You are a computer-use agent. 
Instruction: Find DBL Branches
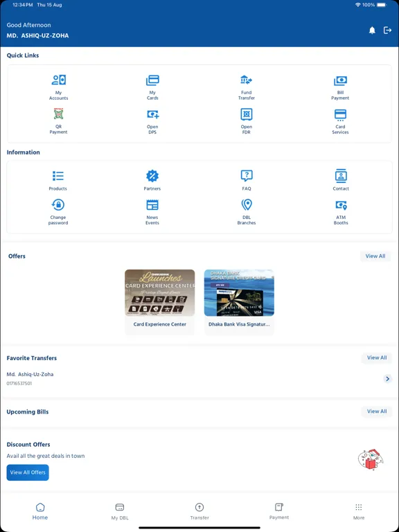click(247, 212)
